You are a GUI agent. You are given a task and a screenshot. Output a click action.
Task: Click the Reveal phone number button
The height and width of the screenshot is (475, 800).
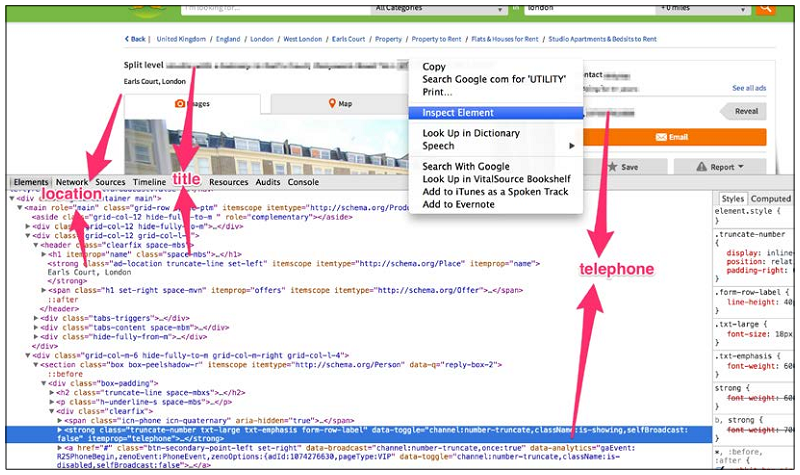[746, 112]
